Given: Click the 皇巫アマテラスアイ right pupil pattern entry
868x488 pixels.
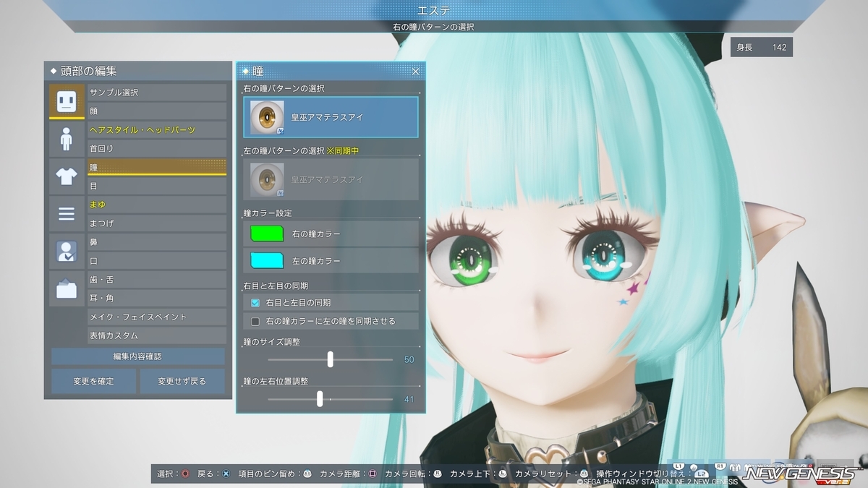Looking at the screenshot, I should (x=331, y=117).
